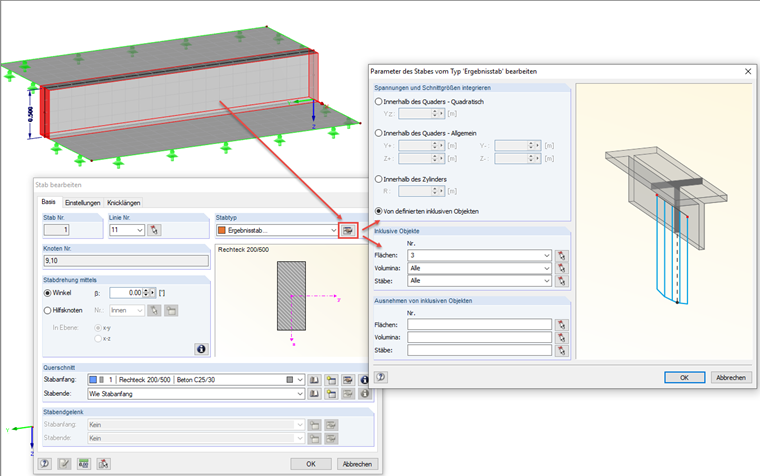Click T-beam preview image in parameter dialog

pos(665,222)
